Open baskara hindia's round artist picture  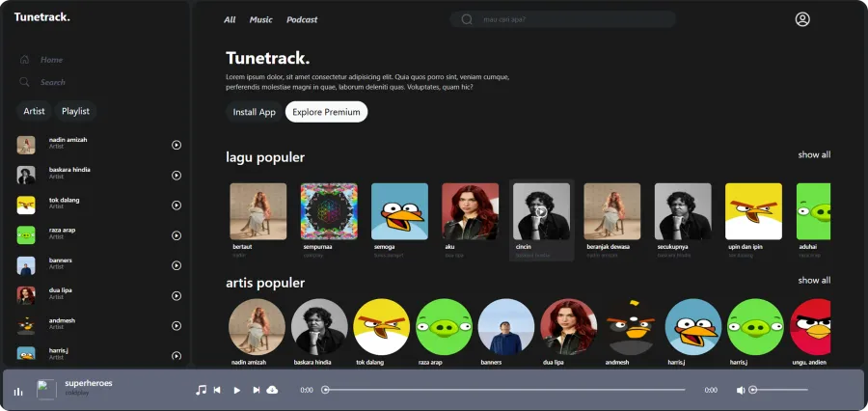pyautogui.click(x=319, y=327)
